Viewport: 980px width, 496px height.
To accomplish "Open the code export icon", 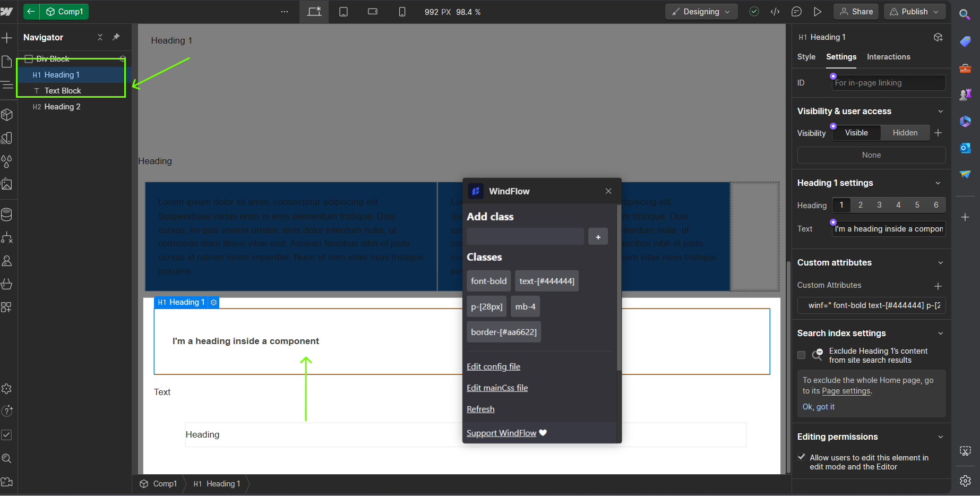I will (x=775, y=12).
